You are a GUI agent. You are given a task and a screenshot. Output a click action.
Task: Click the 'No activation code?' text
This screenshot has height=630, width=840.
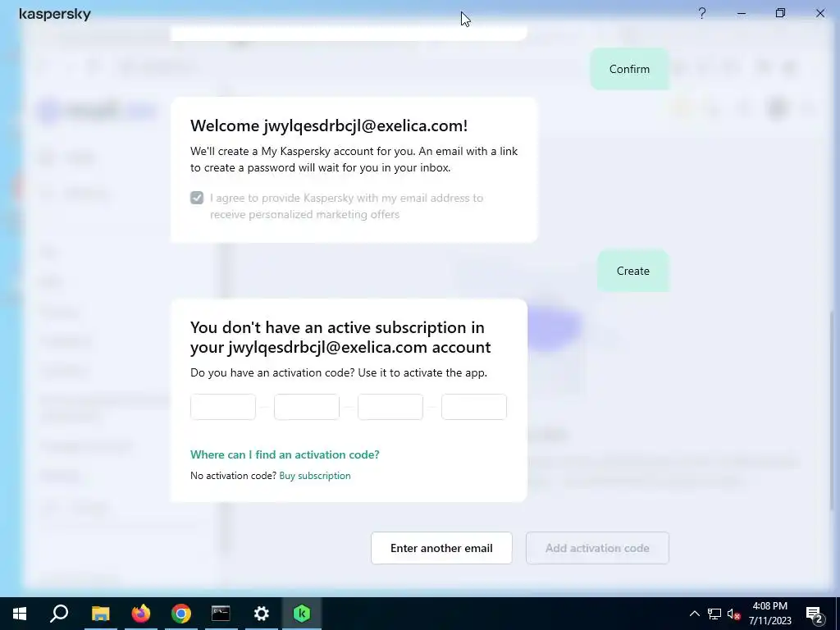(234, 476)
